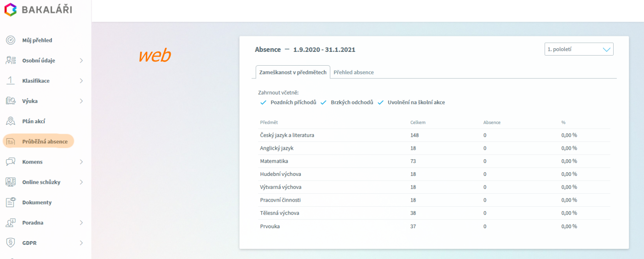The height and width of the screenshot is (259, 644).
Task: Click the total 38 for Tělesná výchova
Action: click(413, 213)
